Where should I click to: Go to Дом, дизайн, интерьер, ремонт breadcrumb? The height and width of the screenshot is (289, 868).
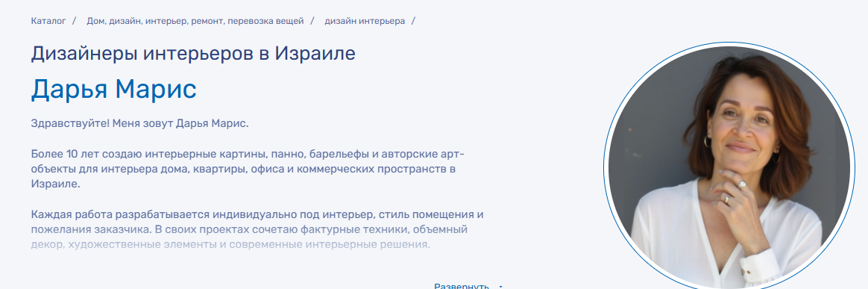click(195, 21)
